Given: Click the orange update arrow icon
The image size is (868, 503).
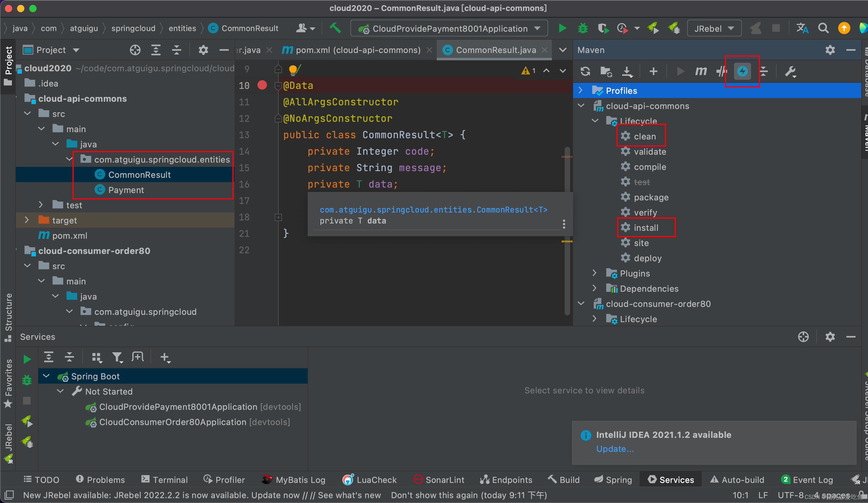Looking at the screenshot, I should click(844, 28).
